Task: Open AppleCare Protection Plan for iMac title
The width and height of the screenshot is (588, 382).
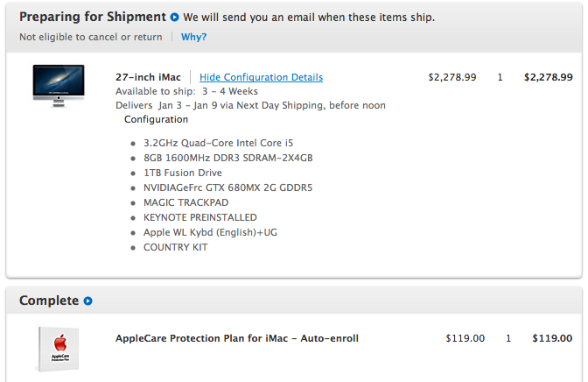Action: tap(237, 338)
